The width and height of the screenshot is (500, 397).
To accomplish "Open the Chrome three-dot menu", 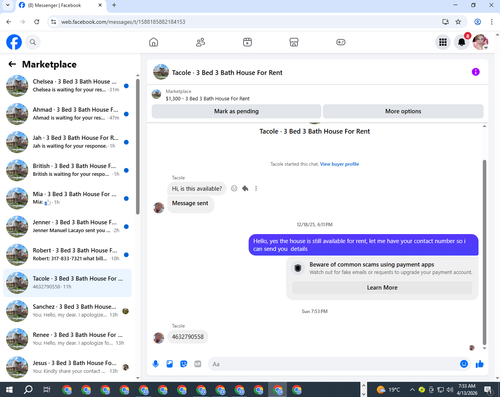I will tap(491, 22).
